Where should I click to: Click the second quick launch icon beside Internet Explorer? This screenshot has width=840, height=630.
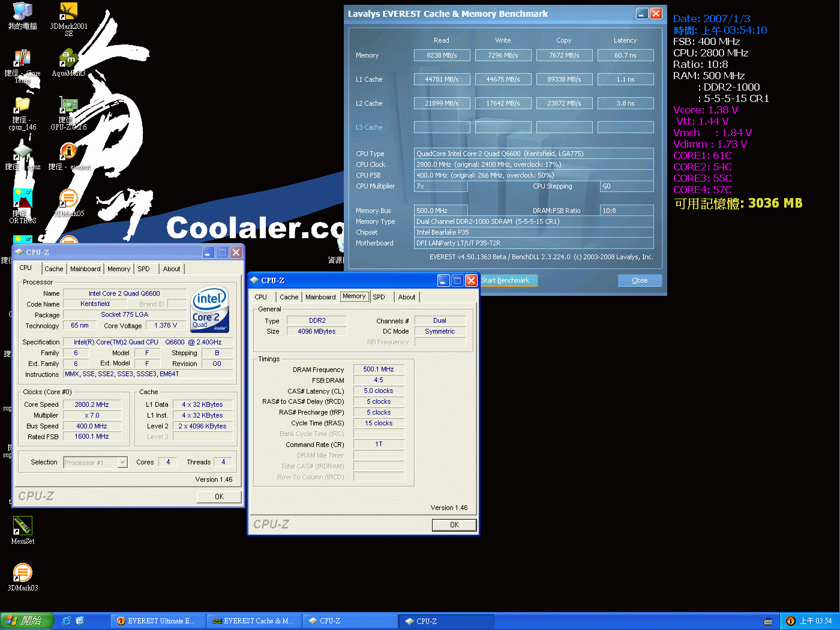click(x=80, y=621)
